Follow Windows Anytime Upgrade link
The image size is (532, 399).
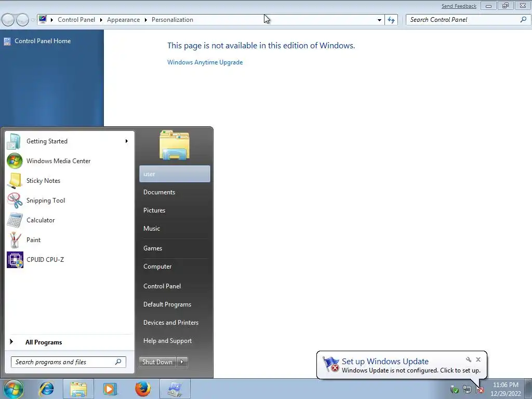(205, 62)
